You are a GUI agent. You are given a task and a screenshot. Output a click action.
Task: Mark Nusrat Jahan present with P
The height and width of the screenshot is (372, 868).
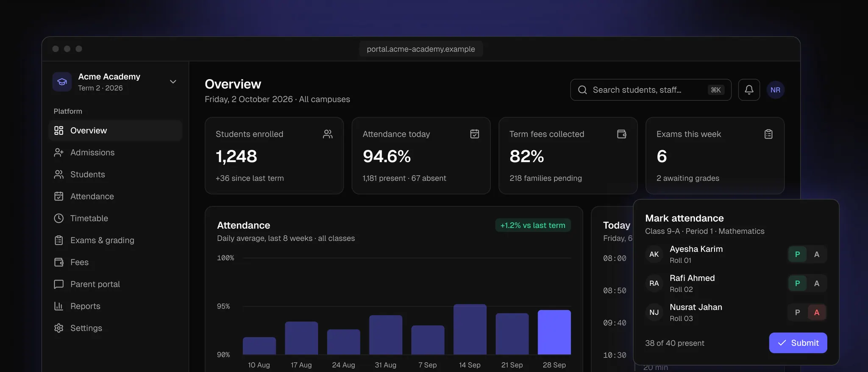[797, 312]
